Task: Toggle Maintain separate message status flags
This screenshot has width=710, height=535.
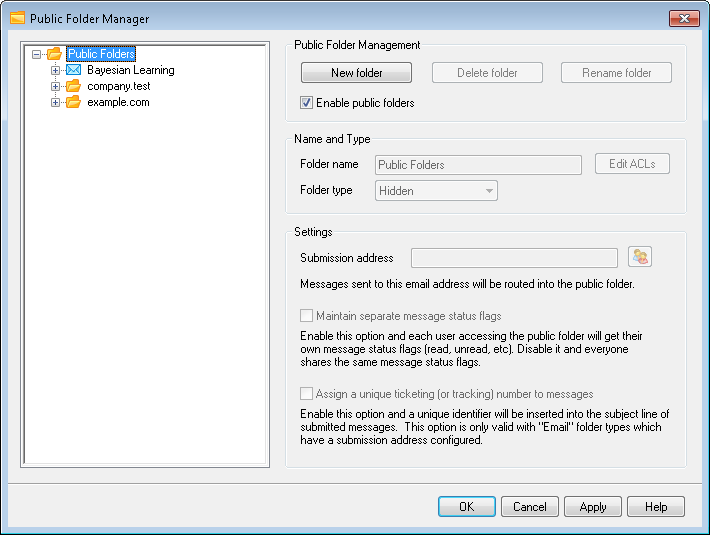Action: (307, 317)
